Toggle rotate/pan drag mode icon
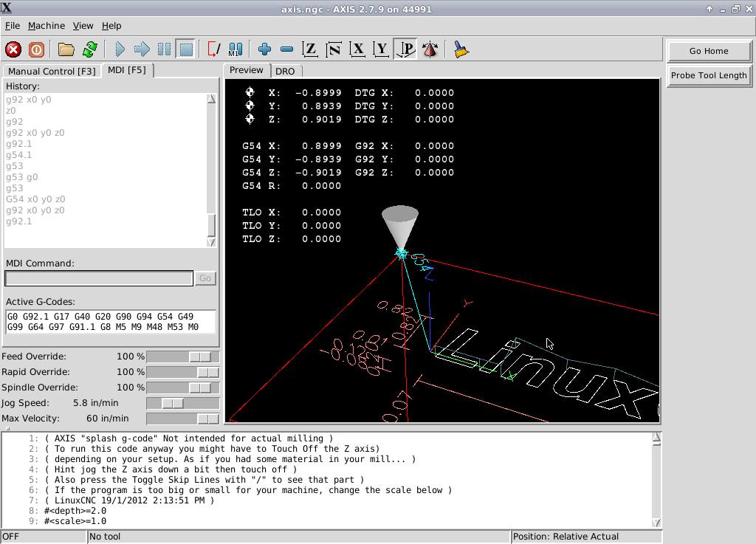 pyautogui.click(x=430, y=49)
